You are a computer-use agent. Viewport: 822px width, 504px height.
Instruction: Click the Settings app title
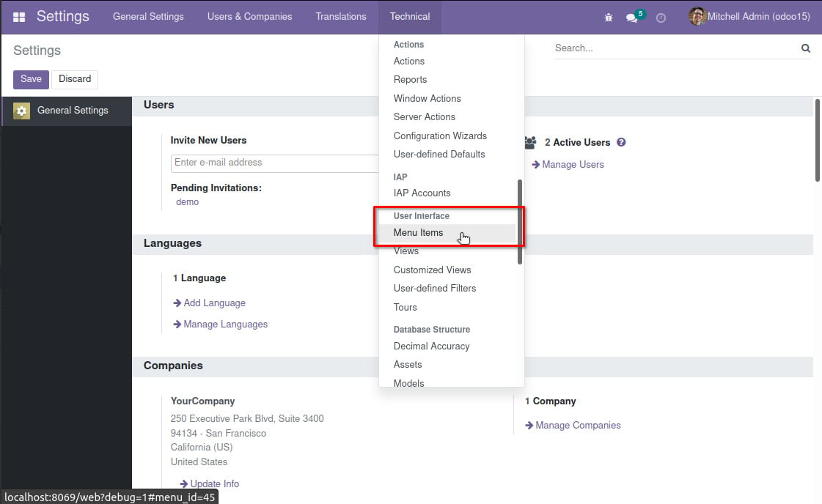click(x=63, y=16)
